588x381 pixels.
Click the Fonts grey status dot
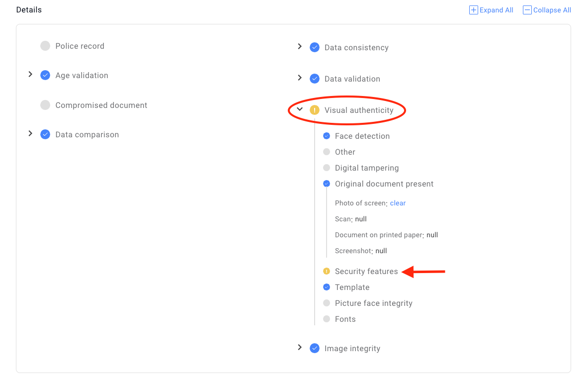point(327,319)
